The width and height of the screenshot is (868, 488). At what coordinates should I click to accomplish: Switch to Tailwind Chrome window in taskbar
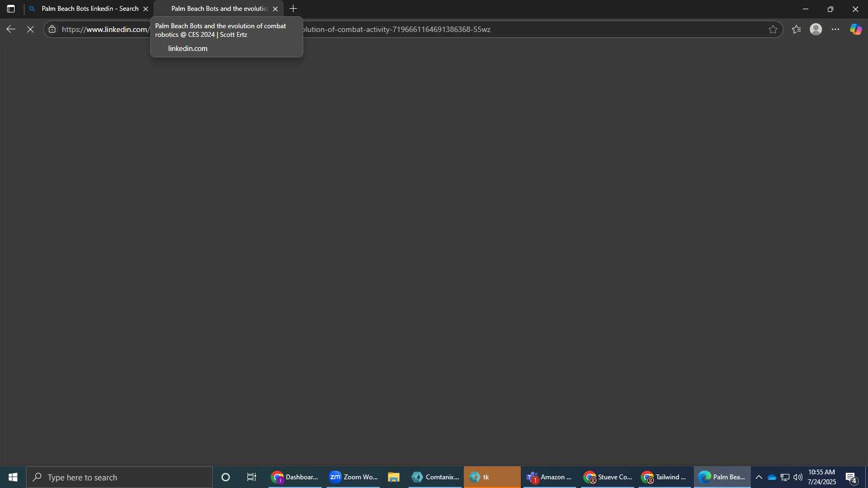pyautogui.click(x=665, y=477)
